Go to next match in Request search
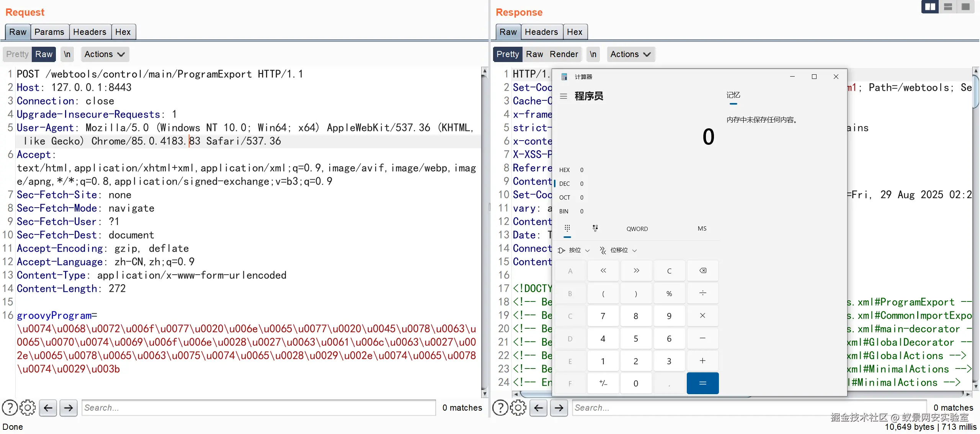Image resolution: width=980 pixels, height=434 pixels. pos(69,408)
